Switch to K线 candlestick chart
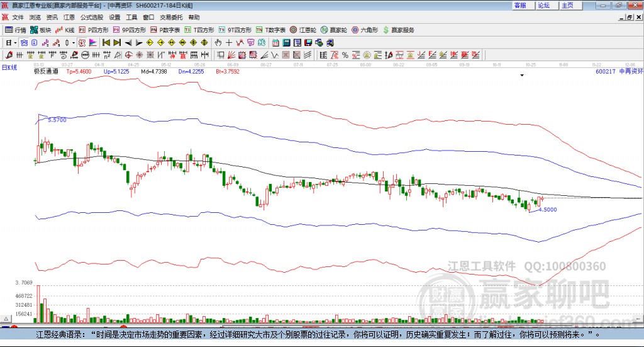This screenshot has height=347, width=644. 65,30
